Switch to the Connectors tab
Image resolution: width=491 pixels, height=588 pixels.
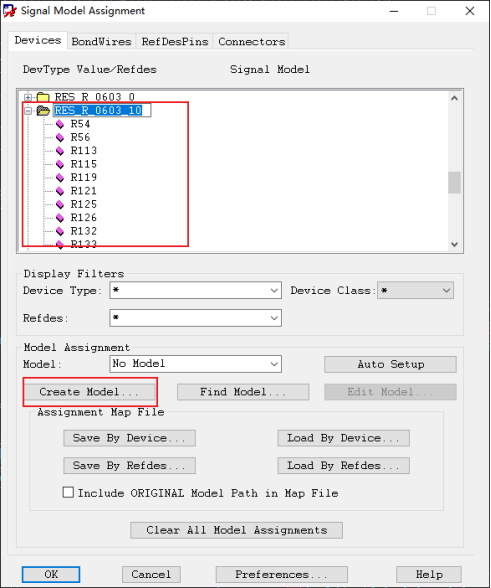point(252,42)
